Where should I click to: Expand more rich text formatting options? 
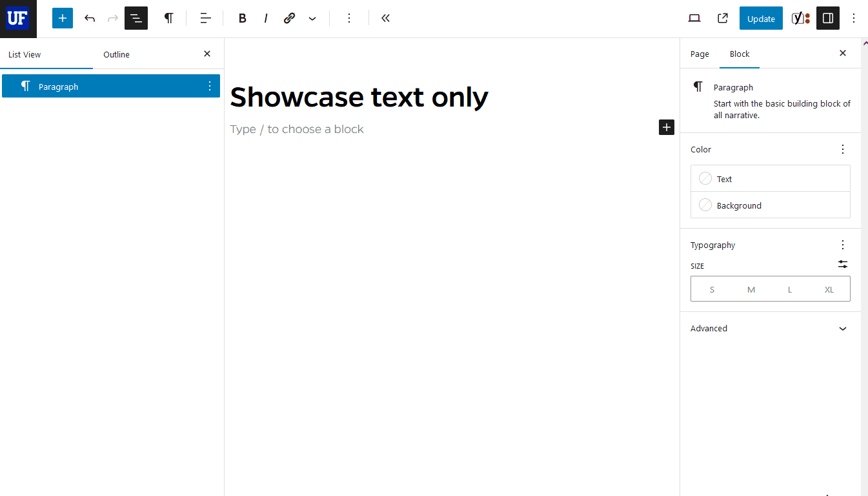(312, 18)
